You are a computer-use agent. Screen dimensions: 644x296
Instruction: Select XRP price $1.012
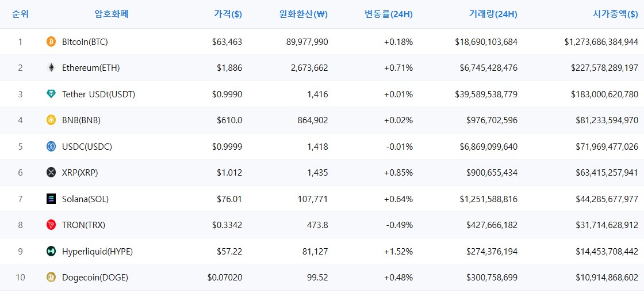pyautogui.click(x=229, y=173)
